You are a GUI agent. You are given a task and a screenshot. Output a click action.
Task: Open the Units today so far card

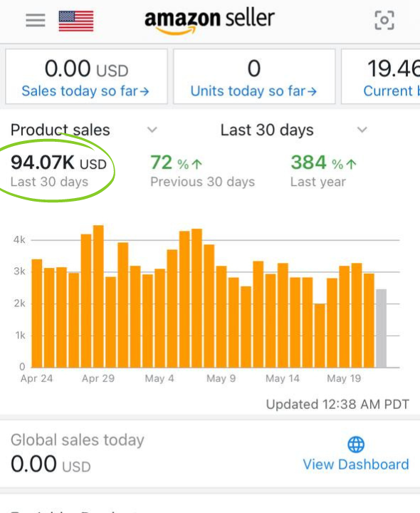[254, 76]
